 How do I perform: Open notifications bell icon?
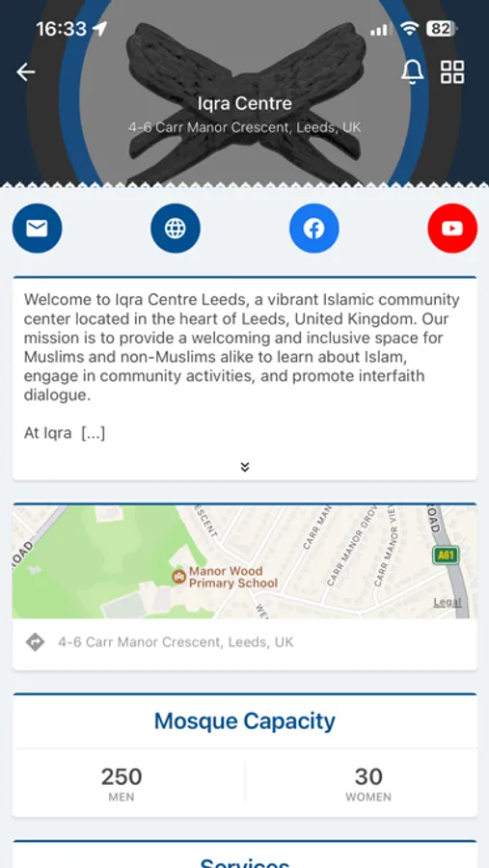pos(413,72)
